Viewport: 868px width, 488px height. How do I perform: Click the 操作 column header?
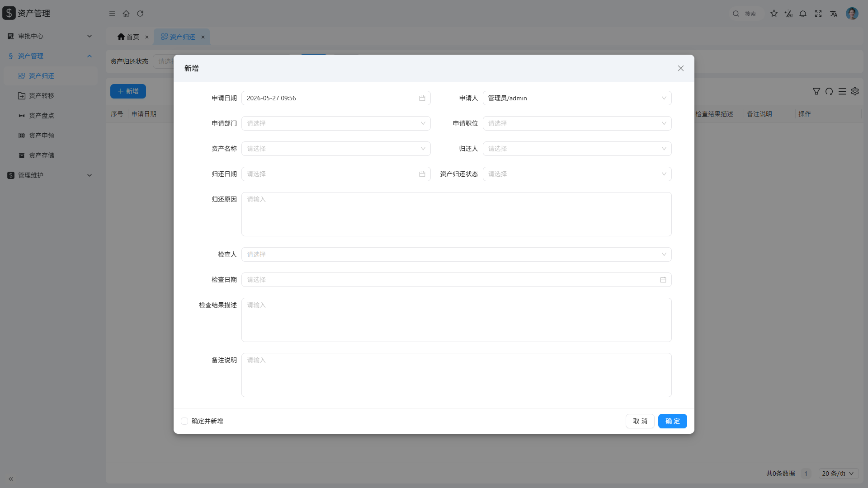click(x=805, y=114)
